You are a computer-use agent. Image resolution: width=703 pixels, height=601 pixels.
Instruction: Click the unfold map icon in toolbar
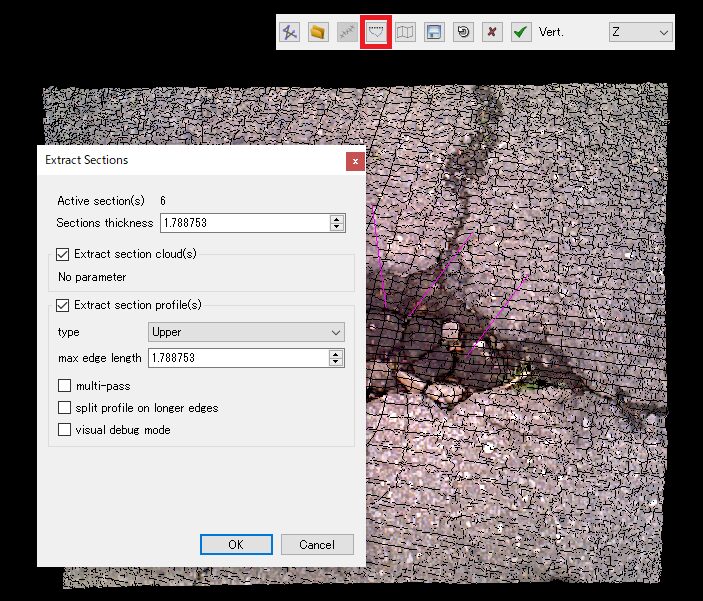[x=405, y=32]
